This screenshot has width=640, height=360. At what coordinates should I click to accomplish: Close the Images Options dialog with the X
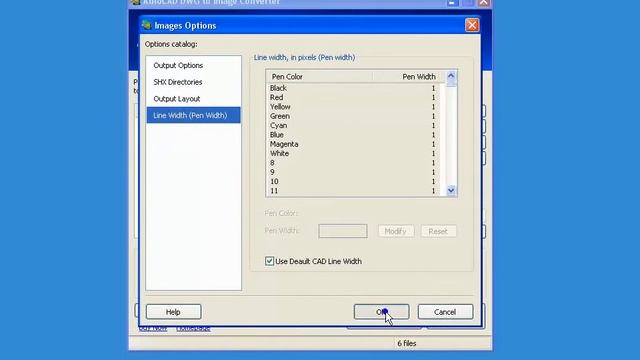472,25
